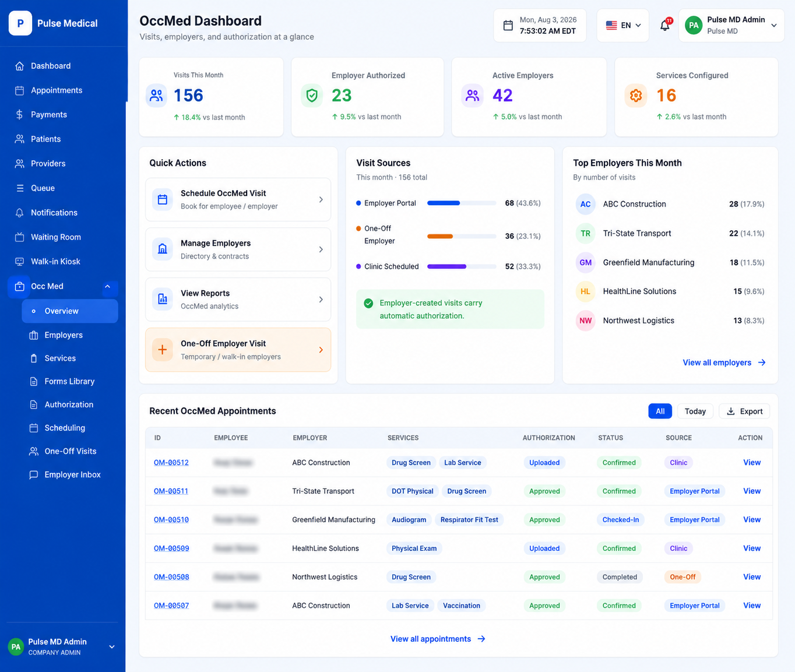Screen dimensions: 795x672
Task: Click the Manage Employers building icon
Action: tap(163, 249)
